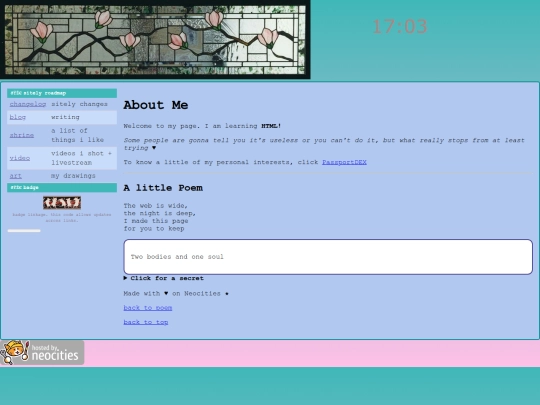
Task: Click the 'sitely changes' description text
Action: click(80, 104)
